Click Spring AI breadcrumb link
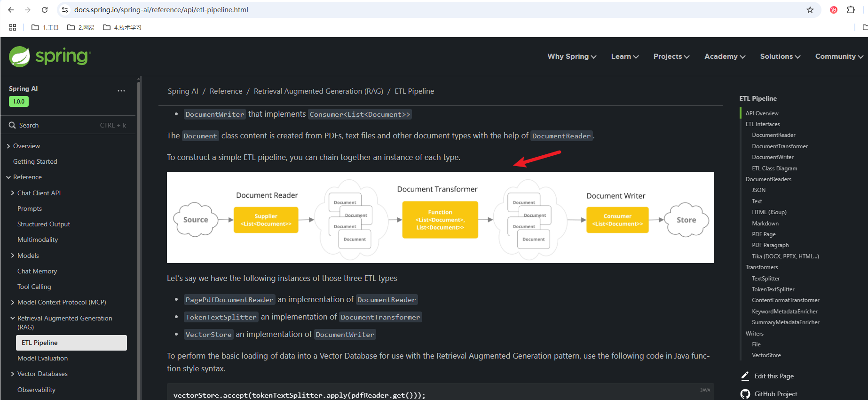 [183, 91]
